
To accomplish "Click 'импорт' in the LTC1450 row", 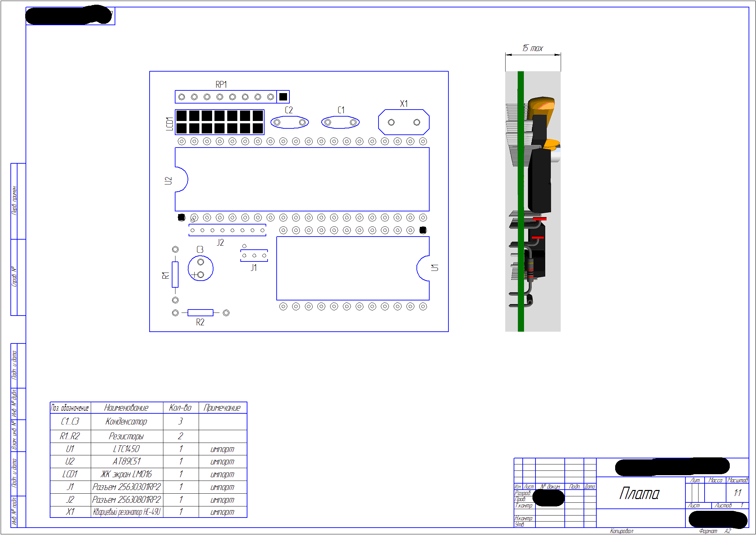I will (x=222, y=450).
